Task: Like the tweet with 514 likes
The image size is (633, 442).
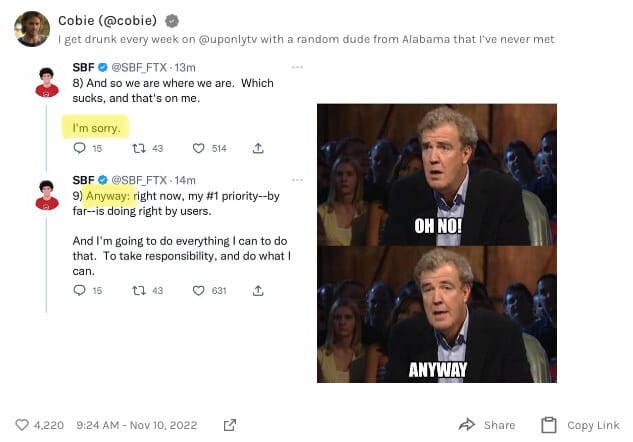Action: point(198,148)
